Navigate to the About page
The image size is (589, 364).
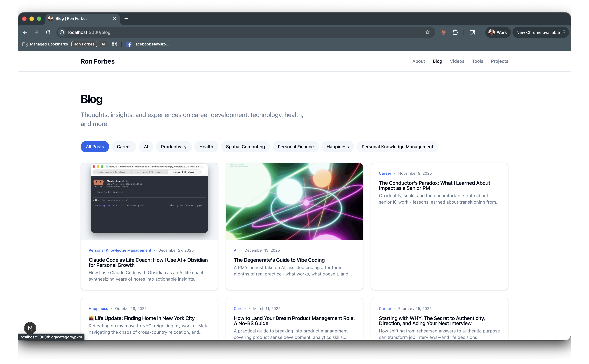coord(419,61)
